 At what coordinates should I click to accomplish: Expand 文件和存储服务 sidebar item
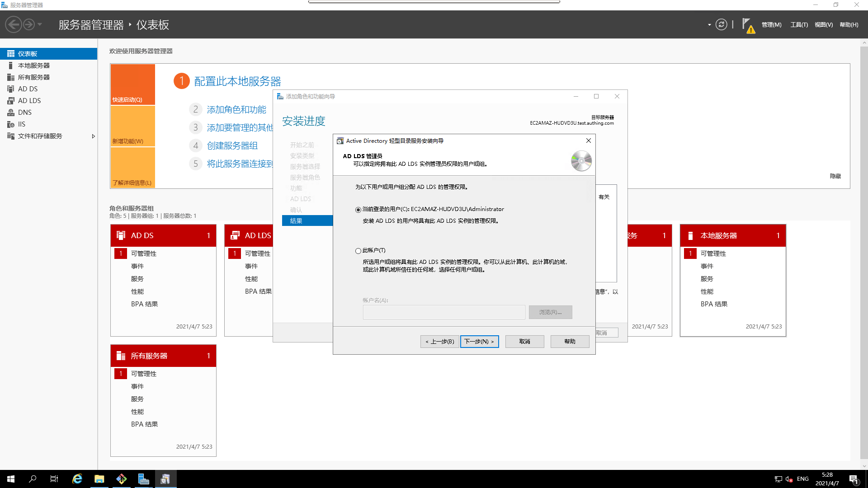tap(93, 136)
